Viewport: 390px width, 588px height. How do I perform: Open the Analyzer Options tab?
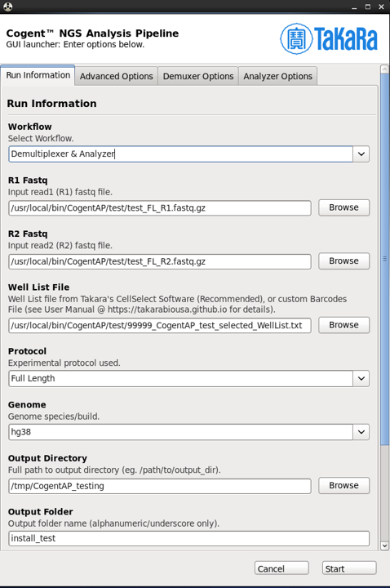277,76
